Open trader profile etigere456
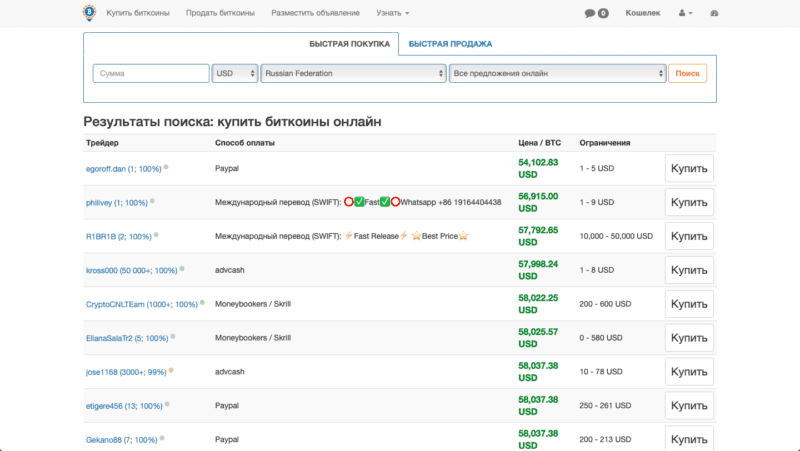The image size is (800, 451). click(x=124, y=406)
